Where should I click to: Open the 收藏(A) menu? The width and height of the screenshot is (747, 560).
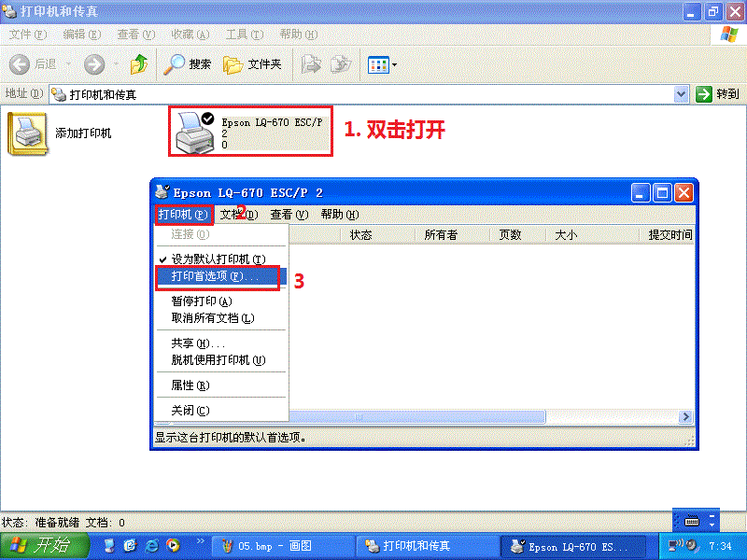pyautogui.click(x=190, y=35)
